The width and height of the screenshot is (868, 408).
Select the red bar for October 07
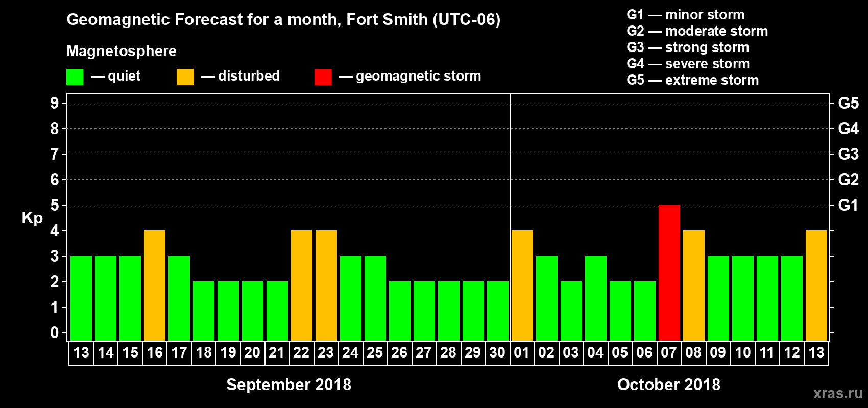[669, 272]
